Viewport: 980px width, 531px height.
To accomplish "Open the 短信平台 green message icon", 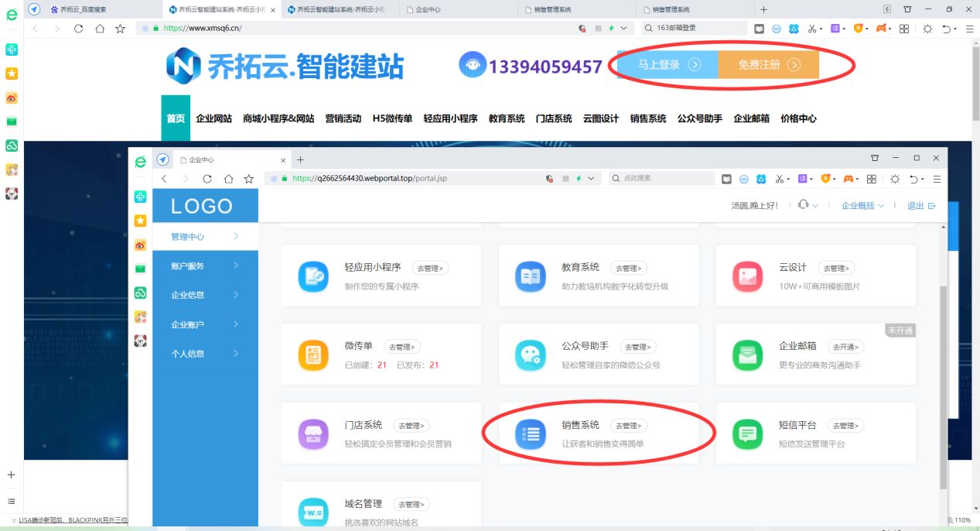I will pyautogui.click(x=747, y=433).
